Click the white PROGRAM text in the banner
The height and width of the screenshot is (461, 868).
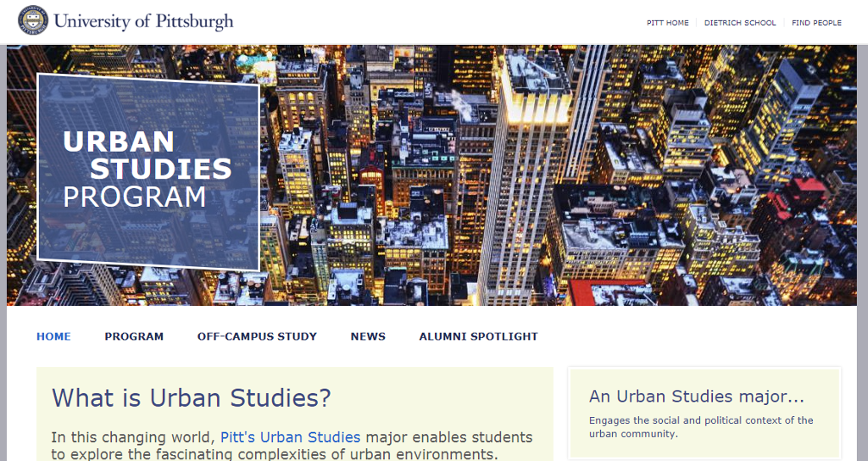tap(134, 197)
